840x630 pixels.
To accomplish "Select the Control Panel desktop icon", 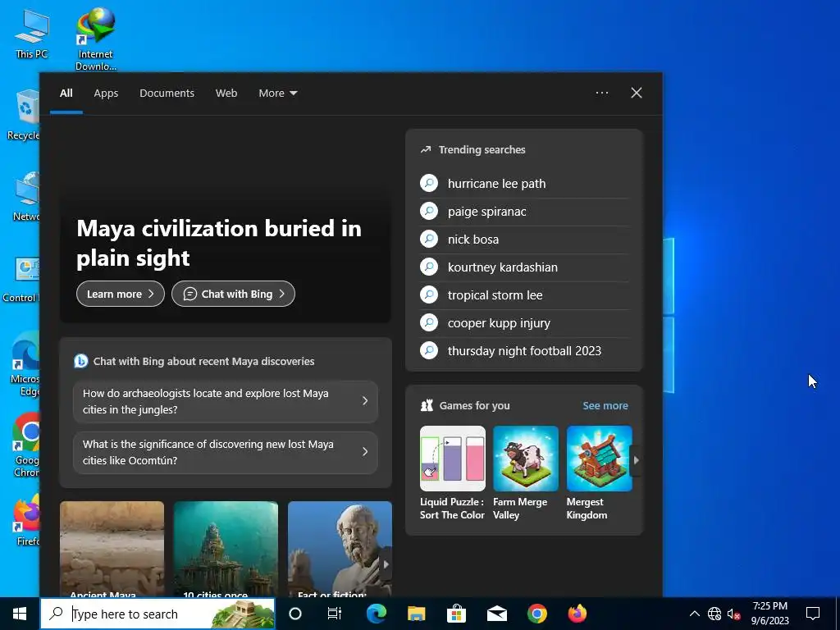I will 21,280.
